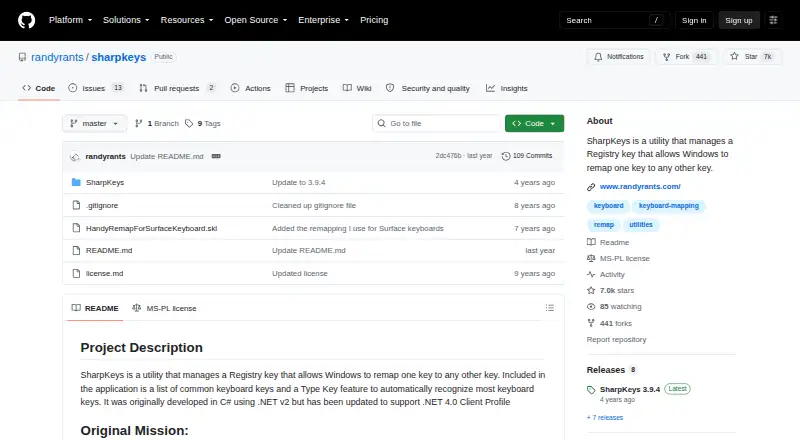Open the Open Source menu
This screenshot has width=800, height=440.
coord(256,20)
